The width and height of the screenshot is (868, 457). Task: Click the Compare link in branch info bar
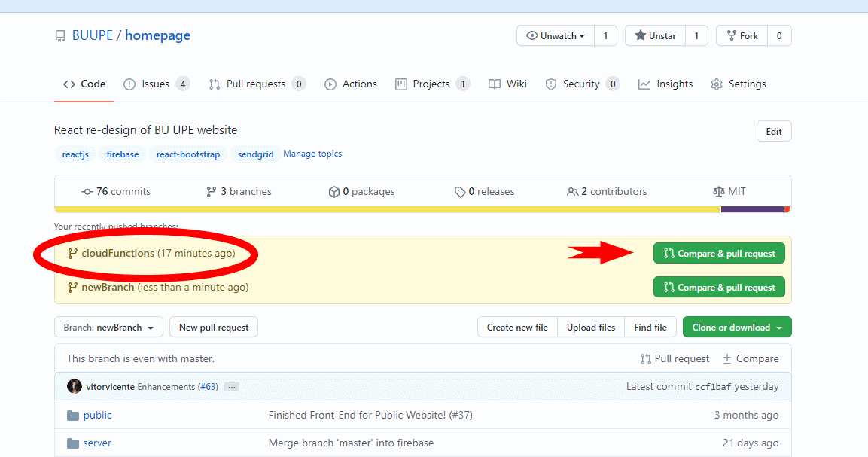[751, 358]
